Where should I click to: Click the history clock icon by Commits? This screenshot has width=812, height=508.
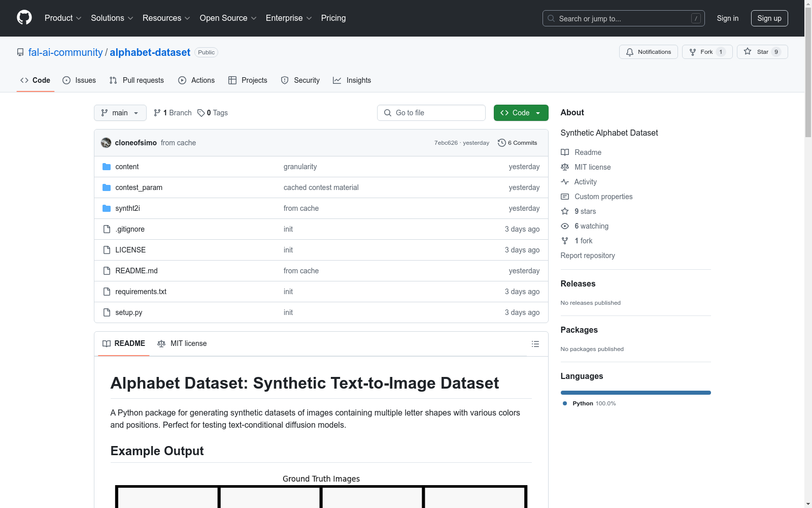502,143
